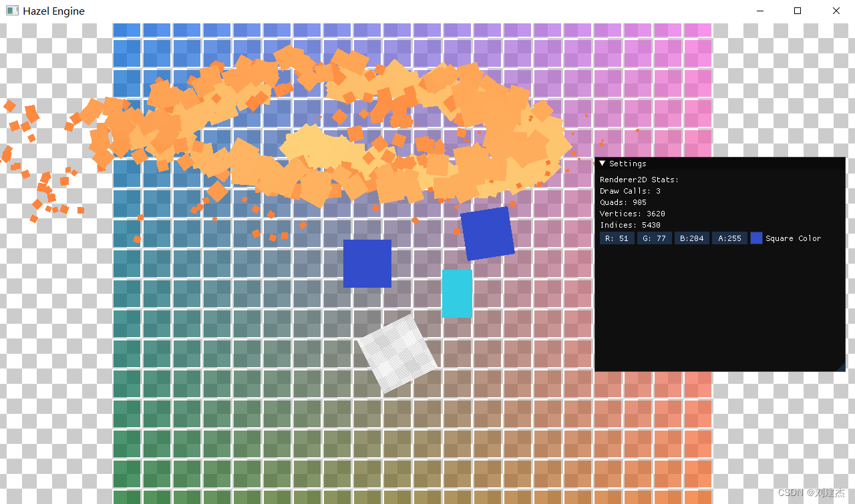Viewport: 855px width, 504px height.
Task: Click the 'Draw Calls: 3' stat text
Action: point(630,191)
